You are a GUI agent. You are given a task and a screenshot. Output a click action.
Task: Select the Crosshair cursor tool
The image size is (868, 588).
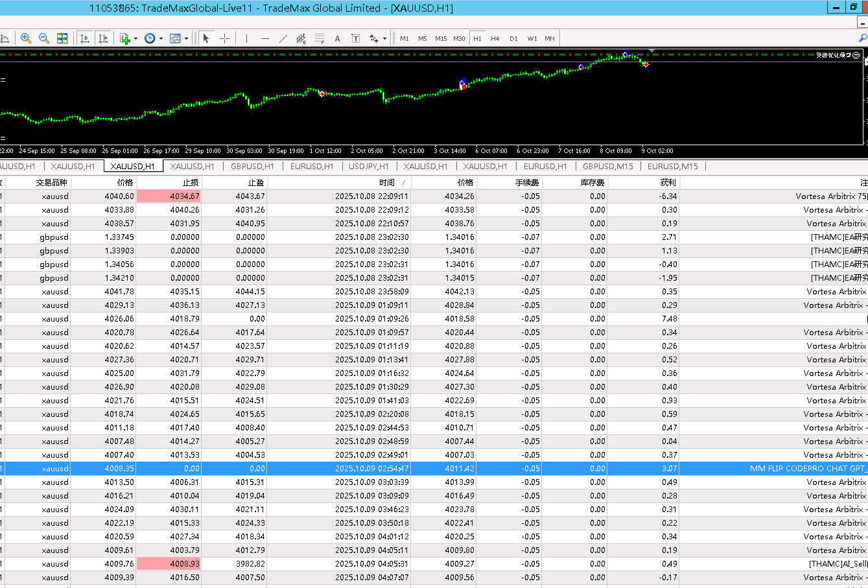click(224, 38)
